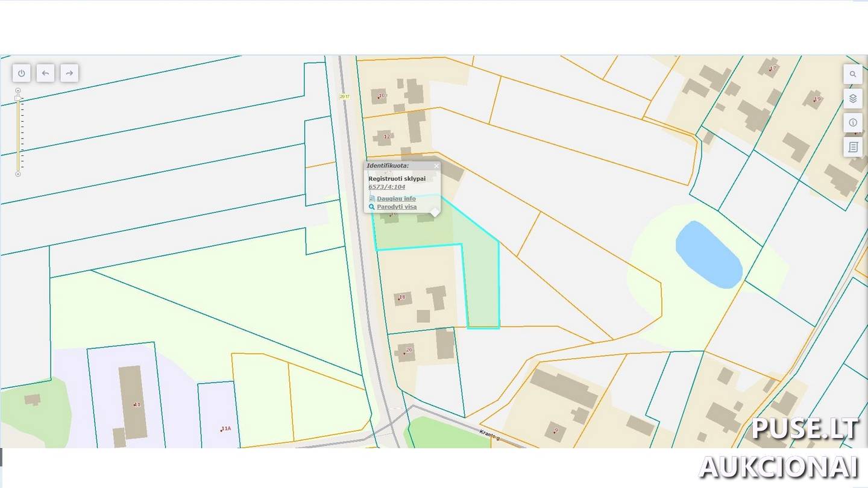Click the road number 2917 label

click(345, 96)
